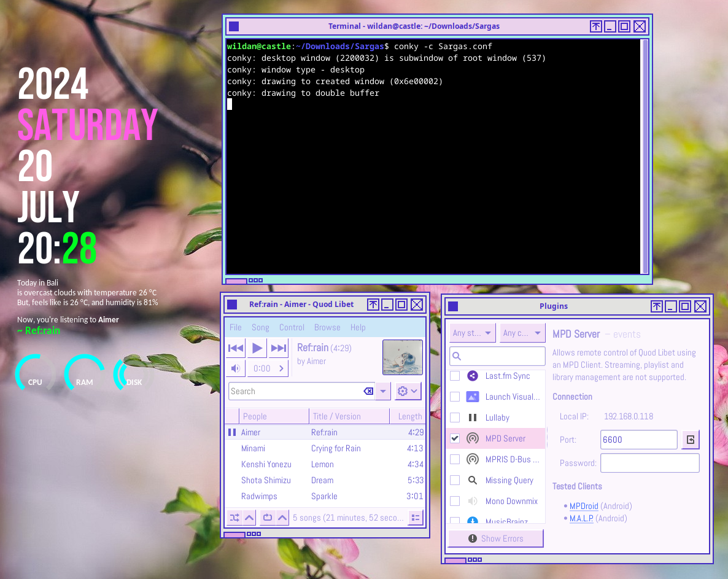Check the Lullaby plugin checkbox
Screen dimensions: 728x579
[x=454, y=418]
